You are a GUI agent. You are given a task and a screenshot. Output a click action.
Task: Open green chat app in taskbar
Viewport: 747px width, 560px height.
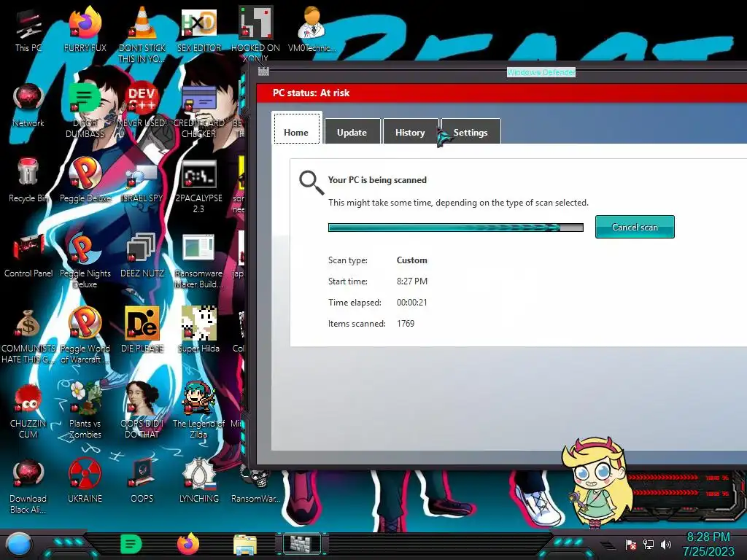point(131,544)
